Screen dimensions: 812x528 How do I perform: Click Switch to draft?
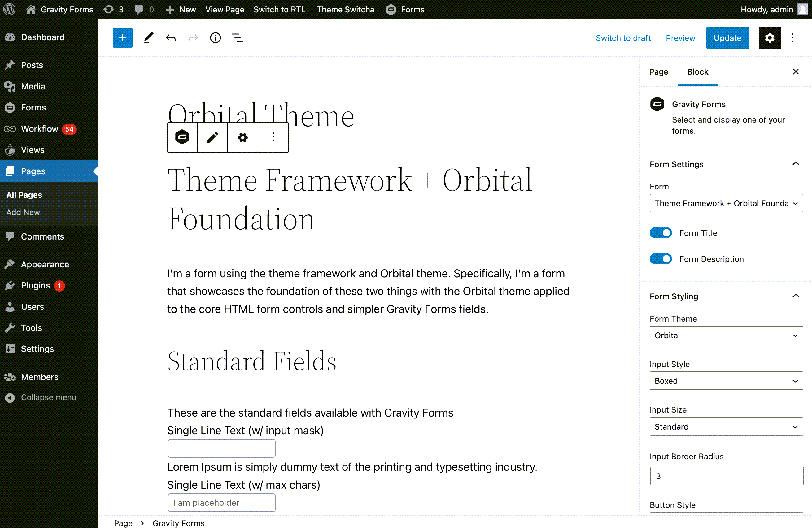(x=623, y=38)
